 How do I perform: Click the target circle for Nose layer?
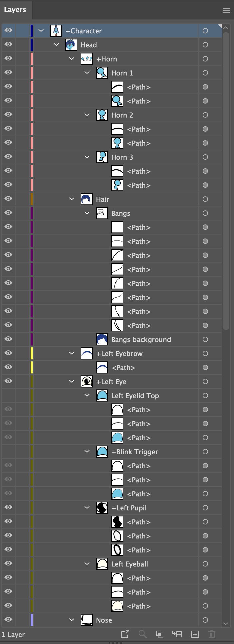[x=205, y=620]
